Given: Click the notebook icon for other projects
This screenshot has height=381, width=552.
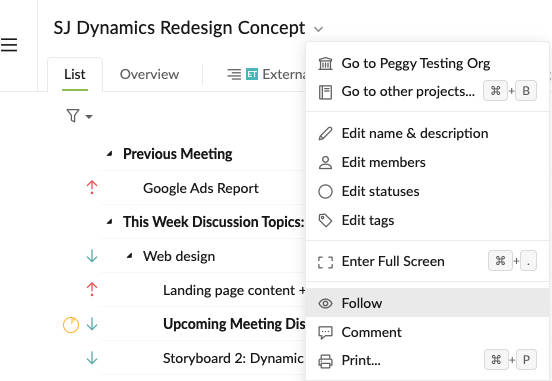Looking at the screenshot, I should coord(325,92).
